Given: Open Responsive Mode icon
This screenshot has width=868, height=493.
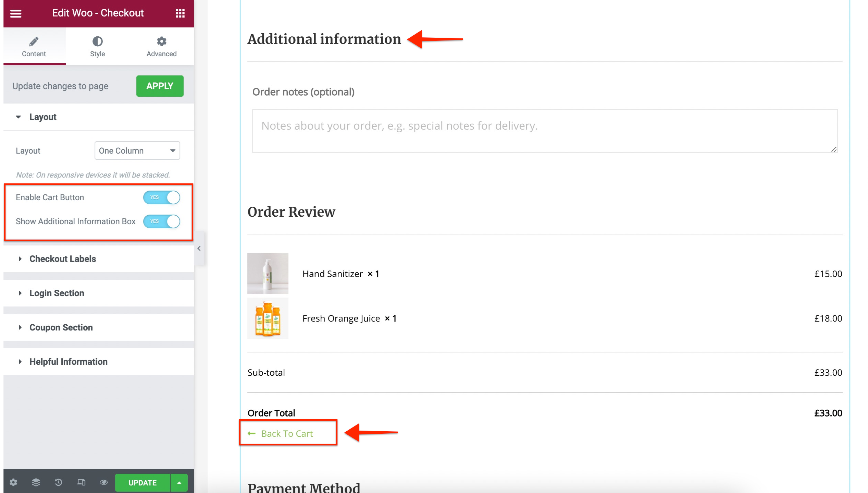Looking at the screenshot, I should point(81,482).
